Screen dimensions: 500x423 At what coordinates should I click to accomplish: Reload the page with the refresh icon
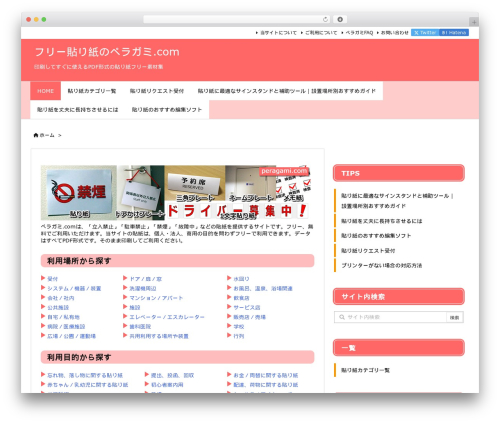pos(325,20)
